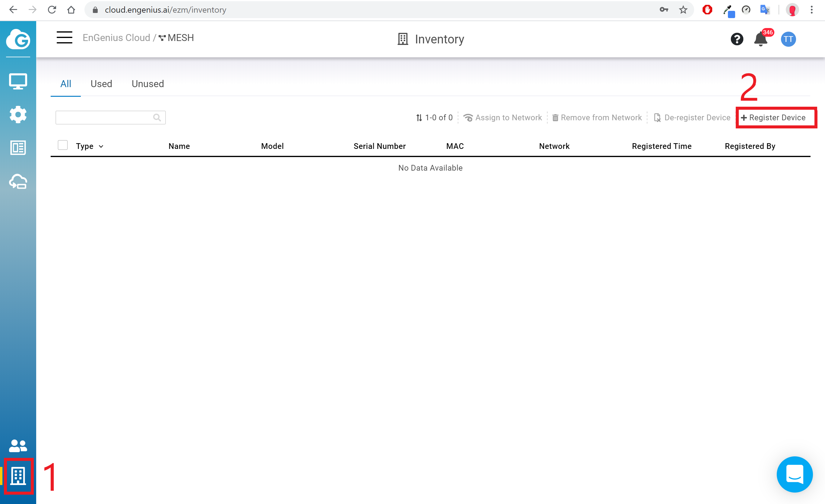This screenshot has height=504, width=825.
Task: Toggle the hamburger navigation menu
Action: 64,38
